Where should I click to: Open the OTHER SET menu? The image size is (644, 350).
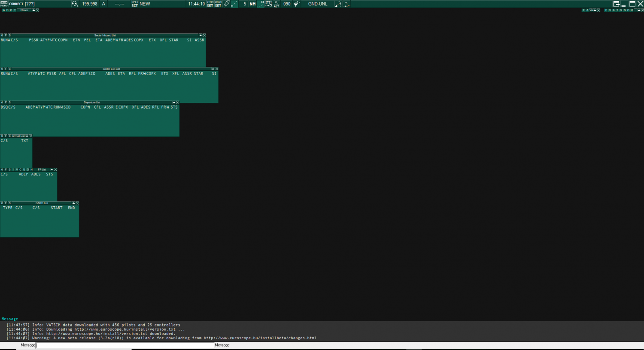coord(210,4)
